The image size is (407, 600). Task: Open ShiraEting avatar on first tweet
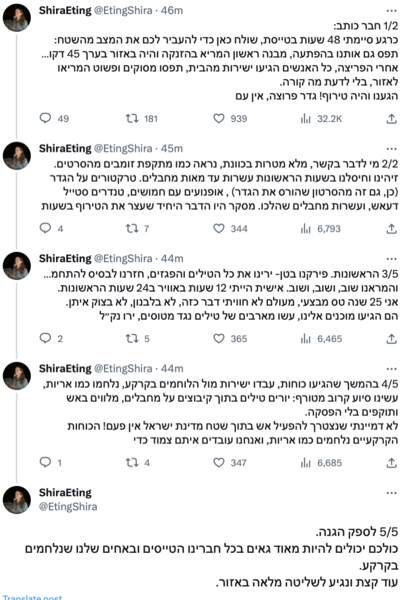pos(17,18)
